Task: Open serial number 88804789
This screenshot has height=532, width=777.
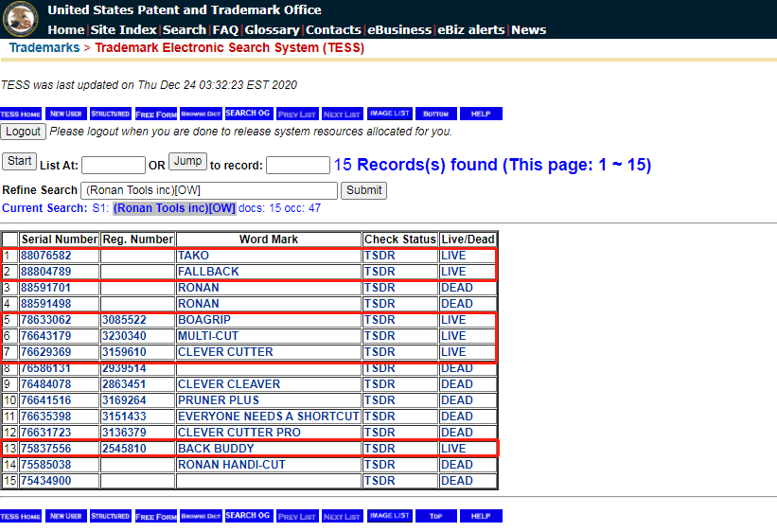Action: [46, 272]
